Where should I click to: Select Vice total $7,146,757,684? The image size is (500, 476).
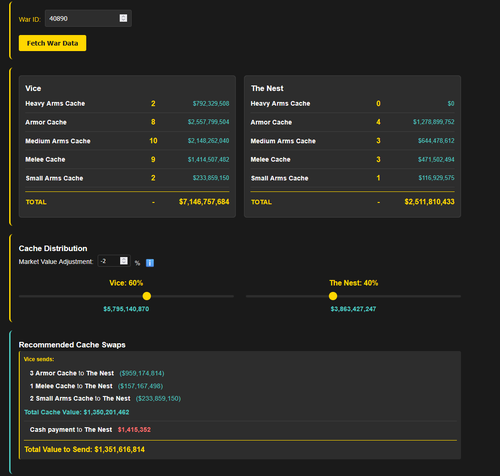point(204,202)
